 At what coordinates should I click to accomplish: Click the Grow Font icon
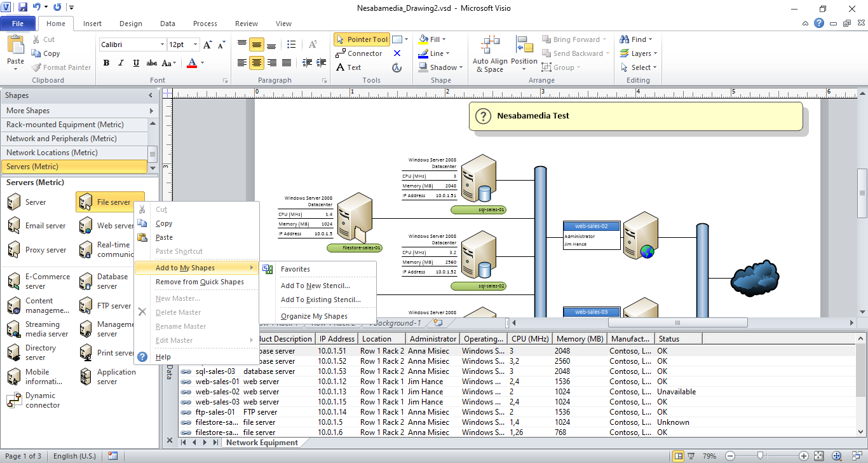coord(208,45)
